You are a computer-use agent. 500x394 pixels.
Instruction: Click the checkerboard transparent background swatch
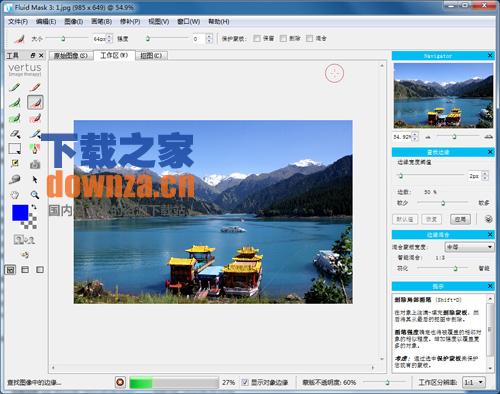click(x=30, y=222)
